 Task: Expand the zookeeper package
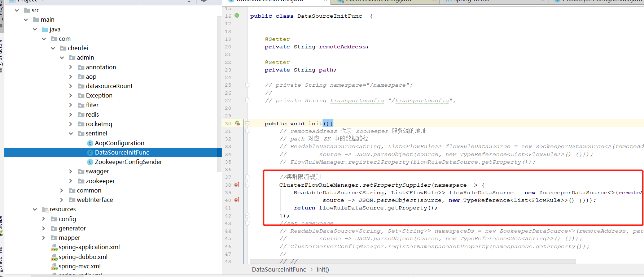pos(71,181)
